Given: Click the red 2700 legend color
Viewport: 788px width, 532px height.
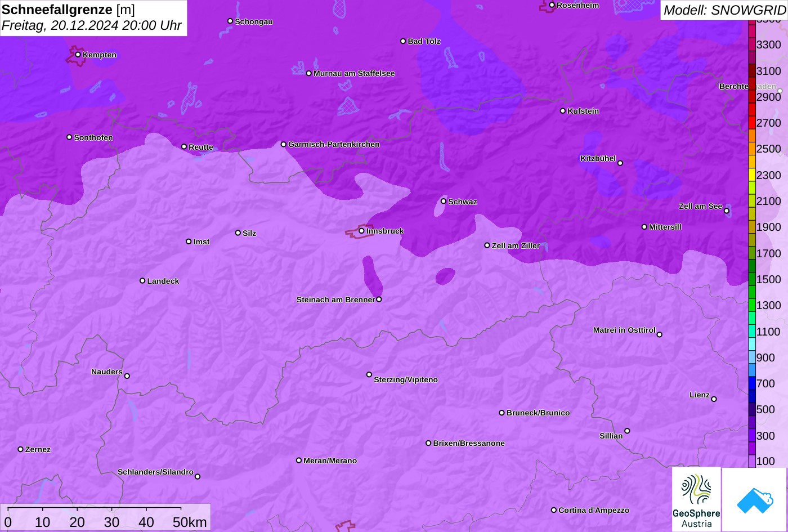Looking at the screenshot, I should point(752,123).
